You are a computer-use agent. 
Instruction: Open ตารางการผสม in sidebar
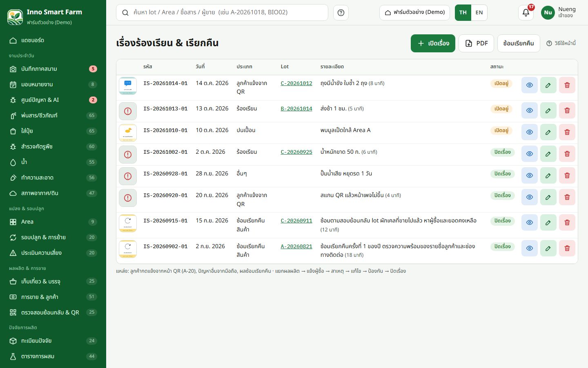coord(53,356)
